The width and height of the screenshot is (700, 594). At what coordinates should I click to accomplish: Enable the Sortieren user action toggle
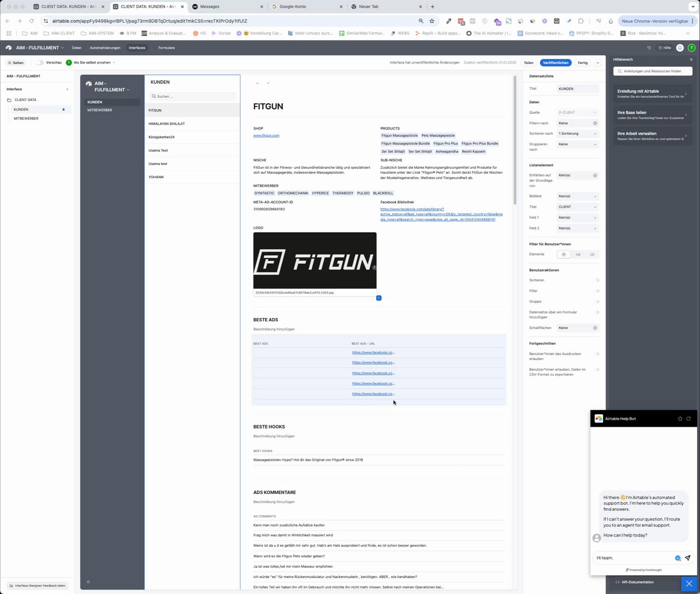597,280
